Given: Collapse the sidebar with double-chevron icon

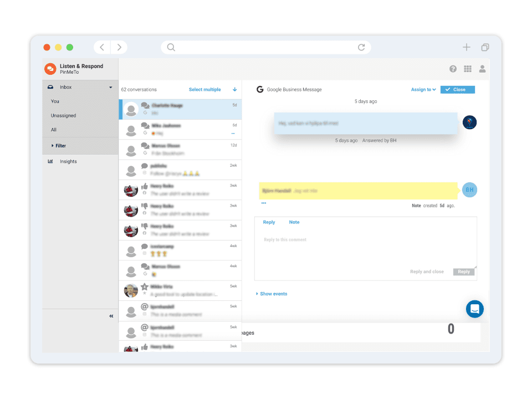Looking at the screenshot, I should [111, 316].
